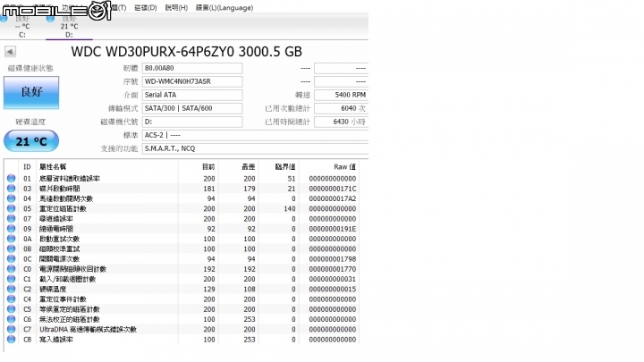This screenshot has height=362, width=644.
Task: Click the drive title WDC WD30PURX-64P6ZY0 3000.5 GB
Action: pyautogui.click(x=186, y=52)
